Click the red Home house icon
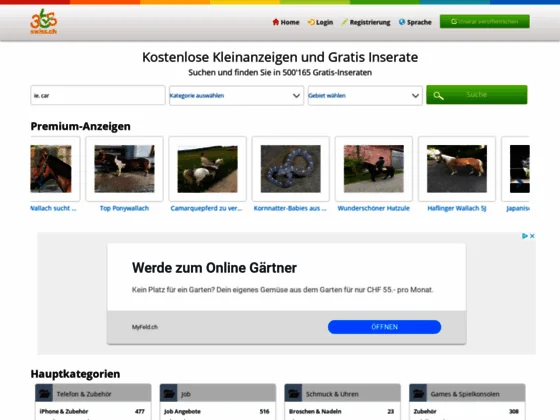The width and height of the screenshot is (560, 420). [x=275, y=22]
